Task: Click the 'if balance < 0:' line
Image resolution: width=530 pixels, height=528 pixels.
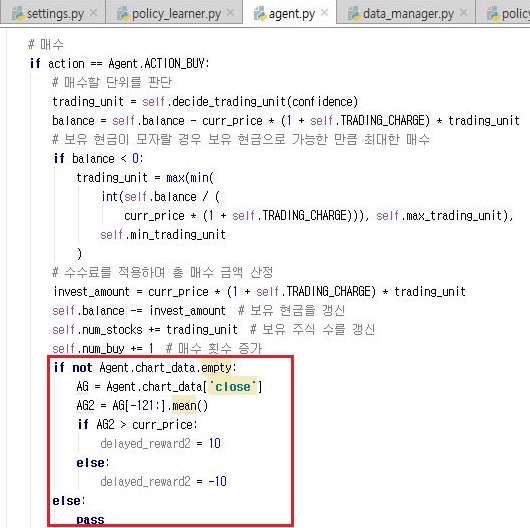Action: pos(98,158)
